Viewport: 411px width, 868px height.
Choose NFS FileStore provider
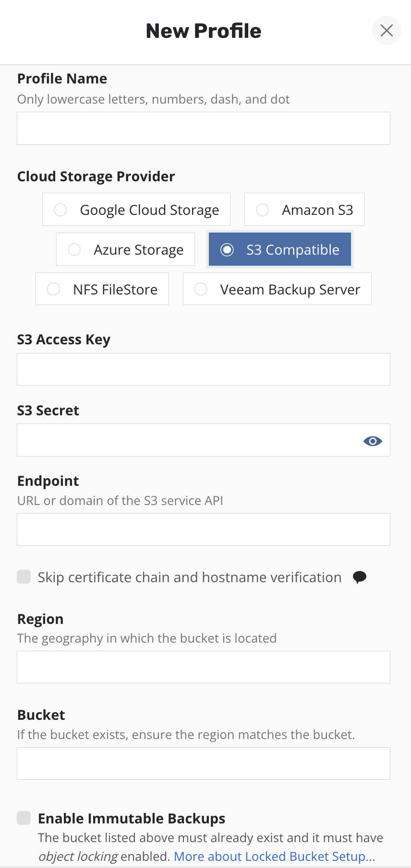coord(102,289)
